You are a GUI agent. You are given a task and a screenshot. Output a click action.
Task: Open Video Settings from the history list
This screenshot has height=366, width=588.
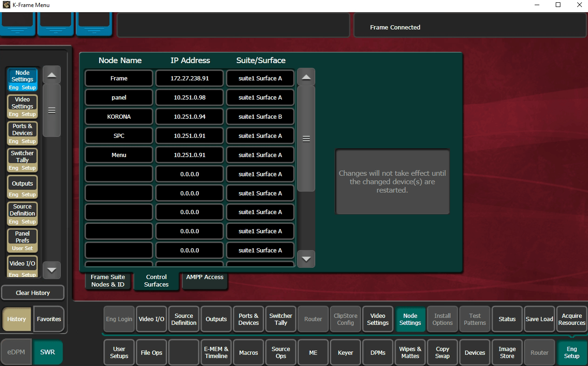click(22, 106)
